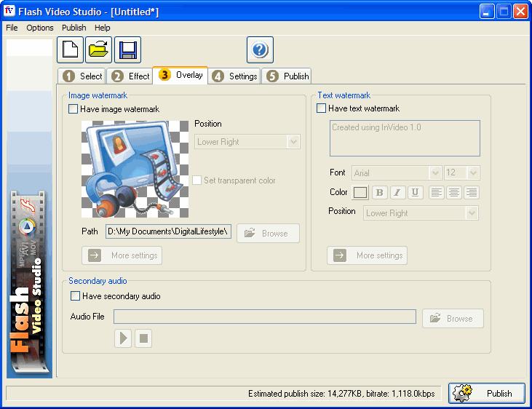The height and width of the screenshot is (409, 532).
Task: Toggle underline text watermark formatting
Action: pyautogui.click(x=415, y=192)
